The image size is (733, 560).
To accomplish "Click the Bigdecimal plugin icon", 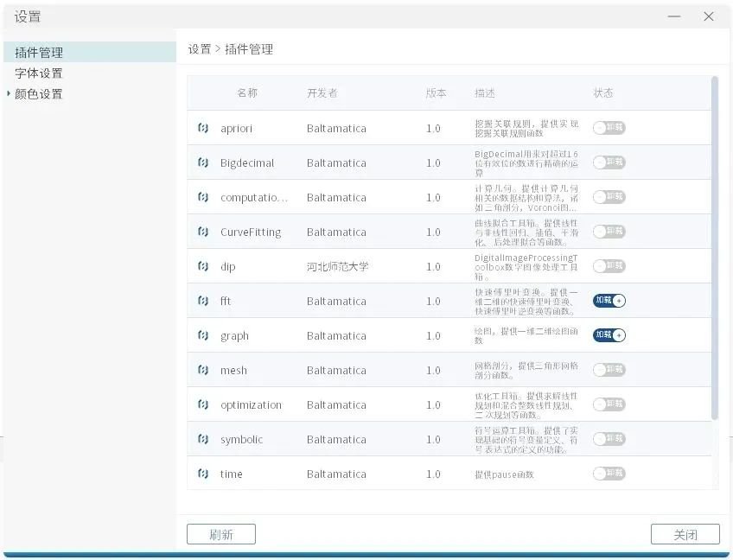I will click(203, 162).
